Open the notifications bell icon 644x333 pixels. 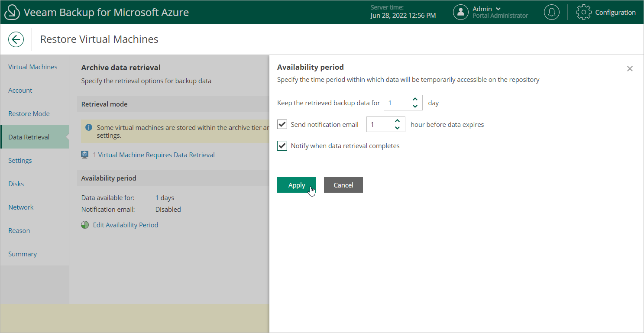(x=551, y=12)
